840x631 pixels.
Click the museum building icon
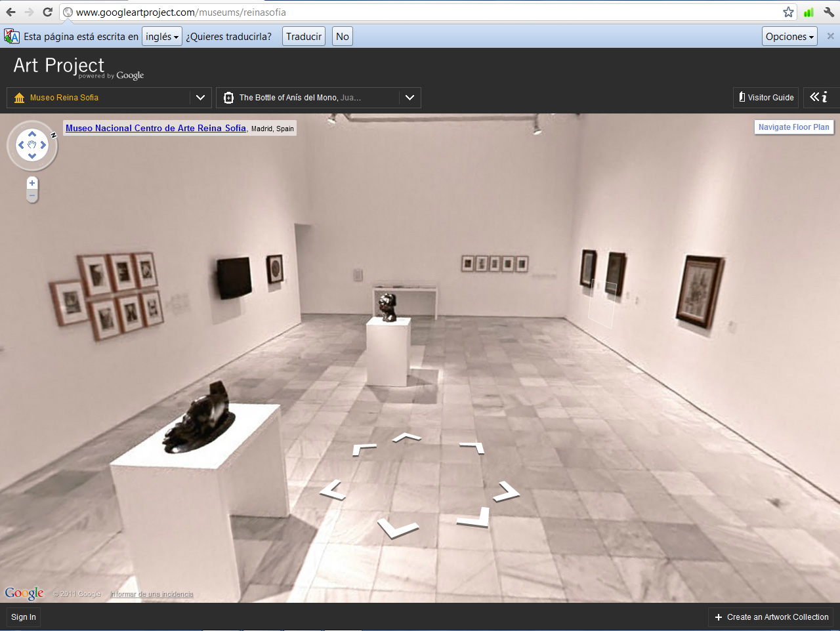pos(19,98)
